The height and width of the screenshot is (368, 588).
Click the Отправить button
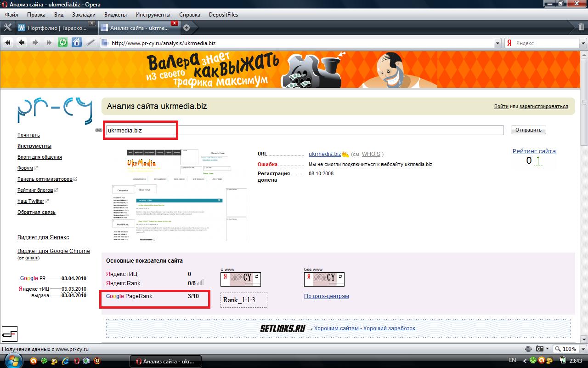coord(528,130)
